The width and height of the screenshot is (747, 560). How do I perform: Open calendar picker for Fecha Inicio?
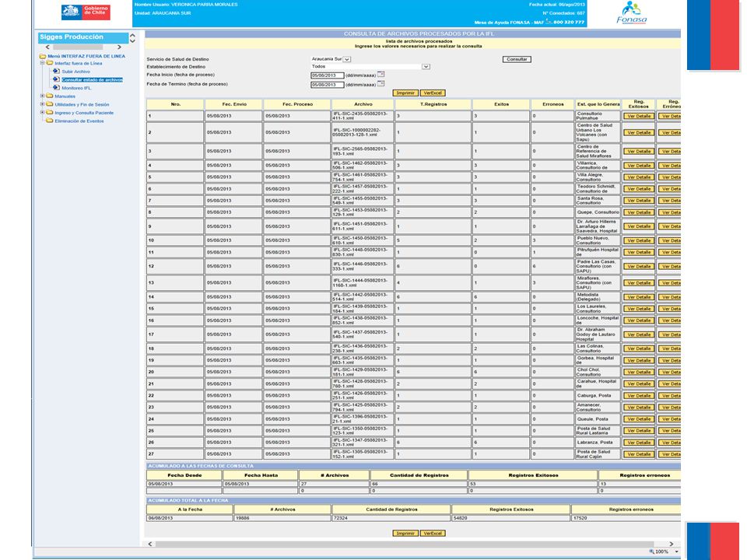(381, 75)
